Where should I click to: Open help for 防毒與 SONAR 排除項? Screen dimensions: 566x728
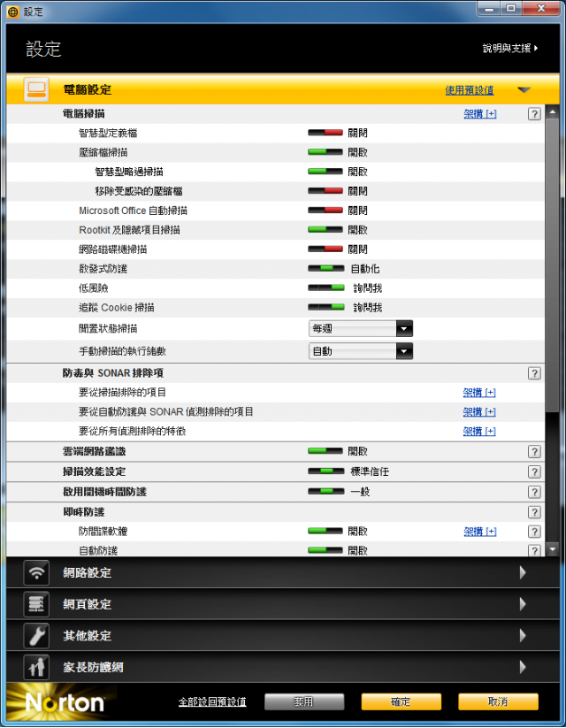[x=534, y=373]
